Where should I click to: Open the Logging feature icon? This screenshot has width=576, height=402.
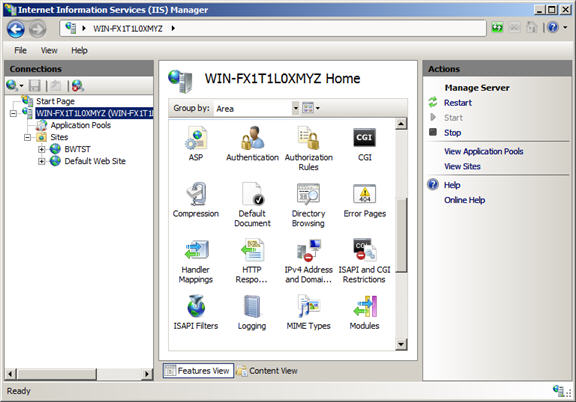[x=252, y=306]
